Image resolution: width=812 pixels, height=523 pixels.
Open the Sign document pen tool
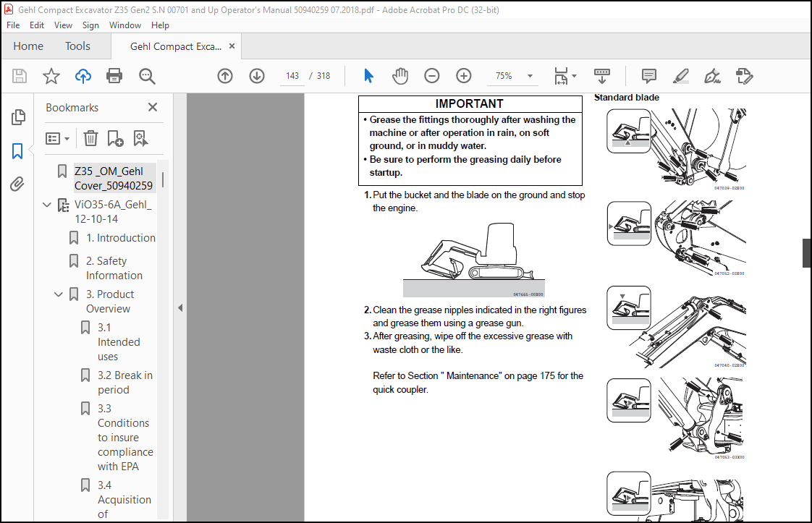[713, 76]
